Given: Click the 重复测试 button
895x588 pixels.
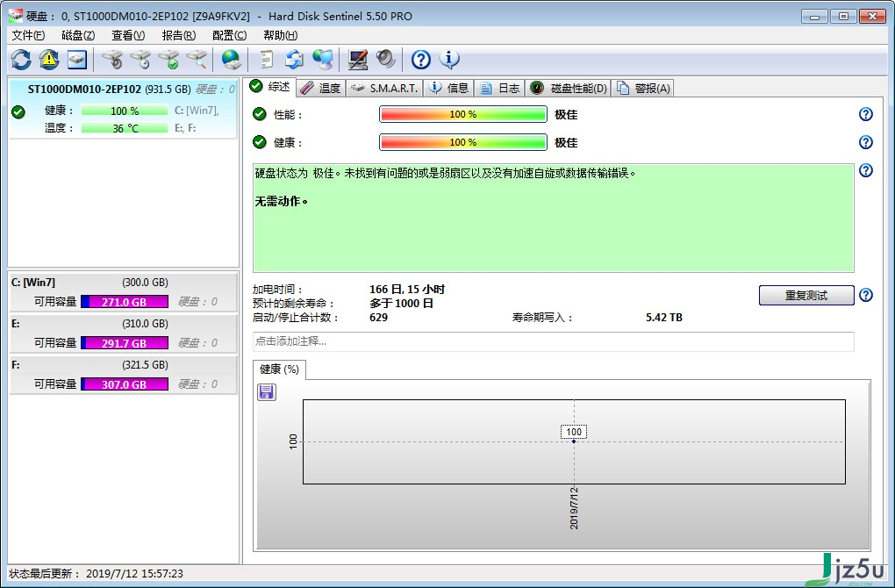Looking at the screenshot, I should point(806,295).
